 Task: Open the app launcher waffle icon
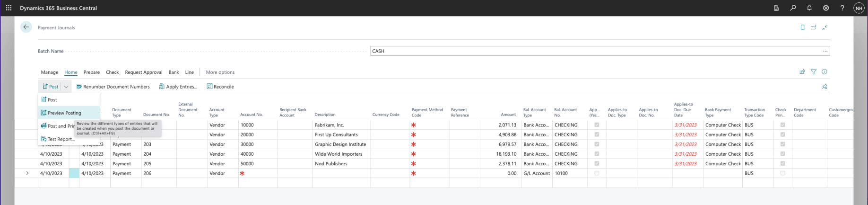[9, 8]
